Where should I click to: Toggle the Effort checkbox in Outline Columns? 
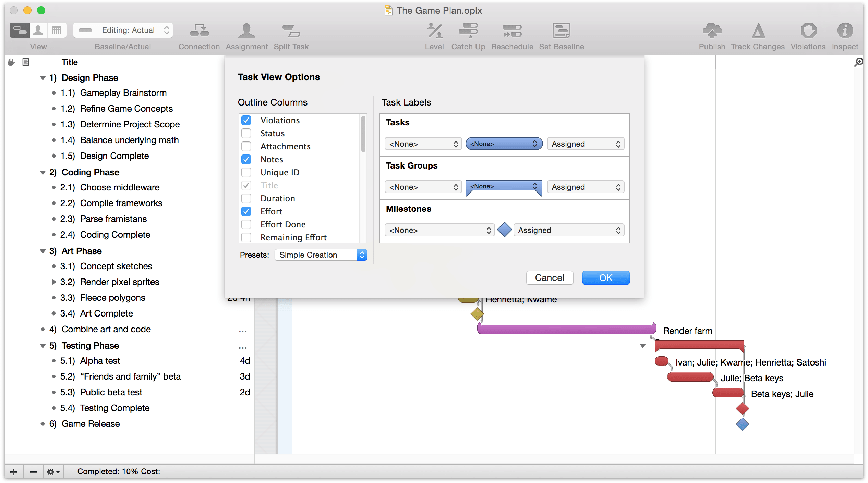click(247, 211)
